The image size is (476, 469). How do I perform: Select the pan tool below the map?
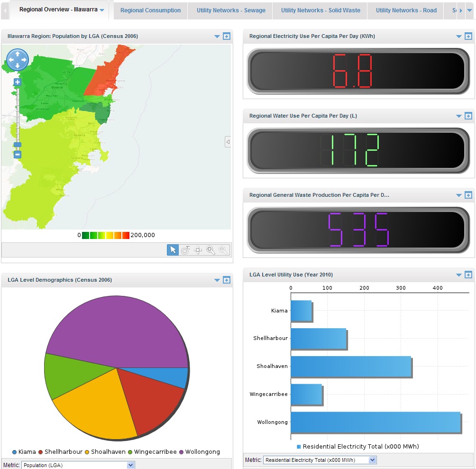click(x=198, y=250)
